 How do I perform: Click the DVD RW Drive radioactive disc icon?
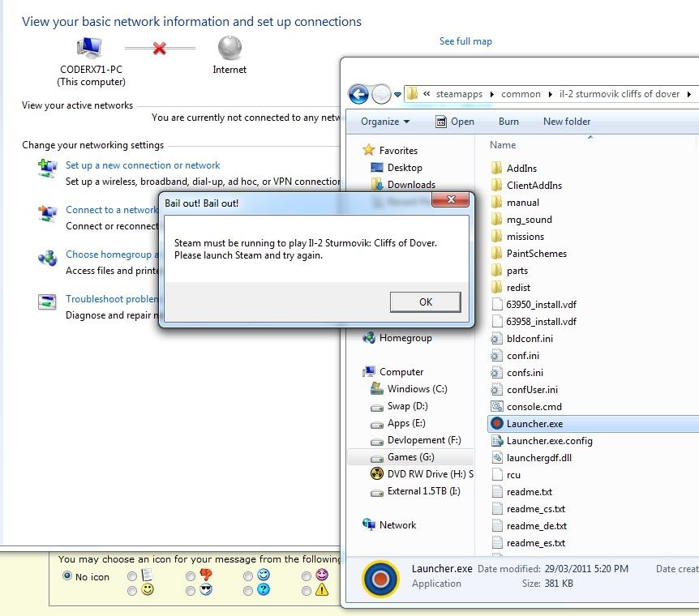point(377,473)
